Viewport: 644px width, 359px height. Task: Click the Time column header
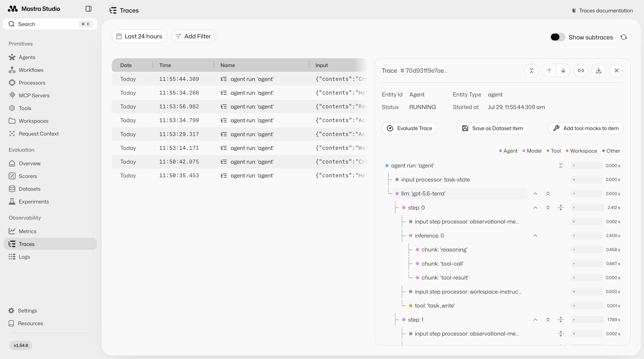coord(165,65)
